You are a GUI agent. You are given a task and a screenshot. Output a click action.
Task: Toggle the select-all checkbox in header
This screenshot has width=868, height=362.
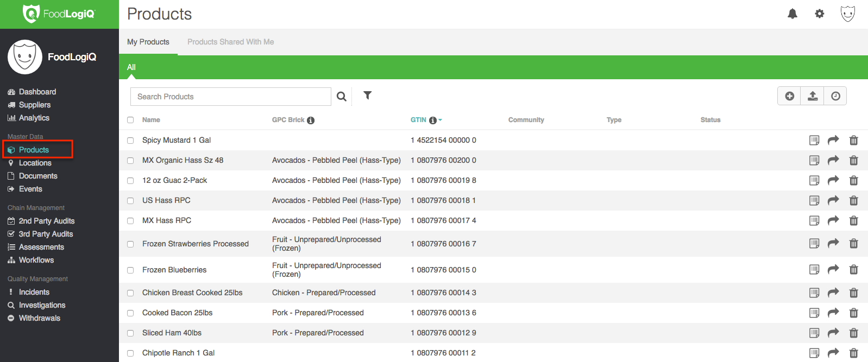pyautogui.click(x=130, y=120)
